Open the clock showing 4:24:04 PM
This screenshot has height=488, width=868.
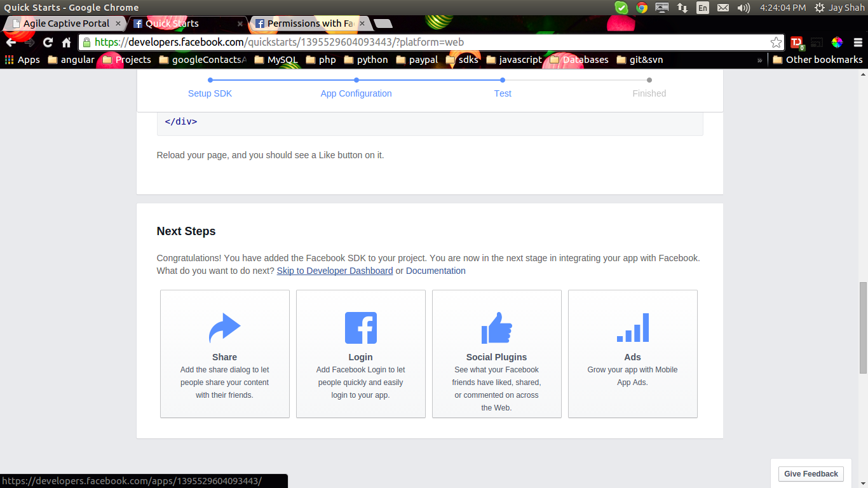click(x=783, y=8)
